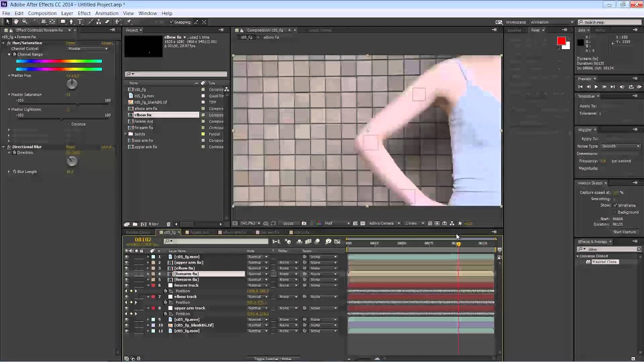The height and width of the screenshot is (362, 644).
Task: Hide the elbow fix layer
Action: 126,268
